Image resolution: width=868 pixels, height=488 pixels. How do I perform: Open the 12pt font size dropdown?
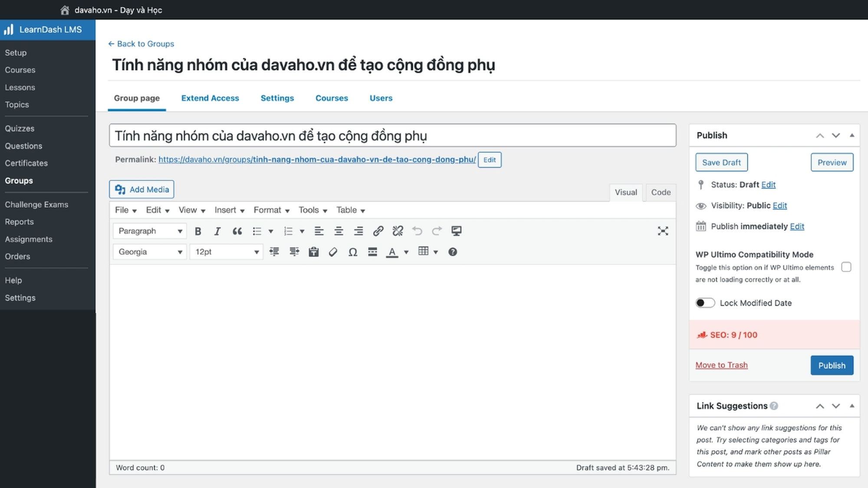tap(226, 252)
